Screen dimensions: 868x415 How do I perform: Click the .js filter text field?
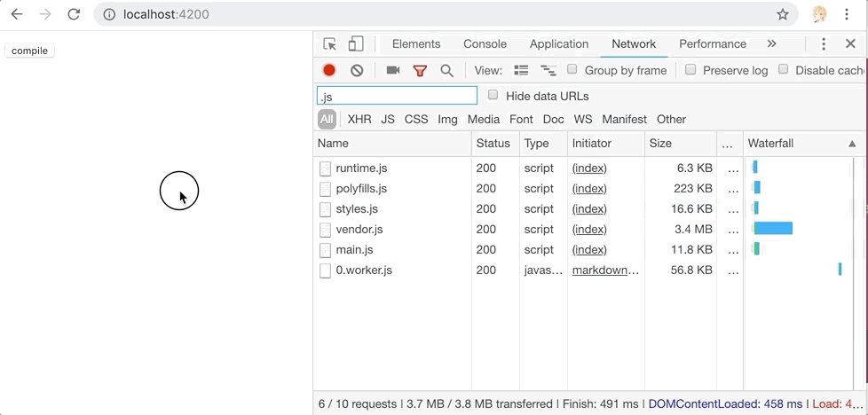(397, 96)
